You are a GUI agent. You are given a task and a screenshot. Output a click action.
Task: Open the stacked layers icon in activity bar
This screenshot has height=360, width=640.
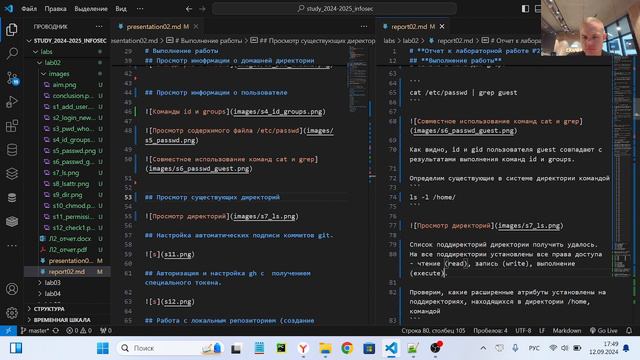click(12, 174)
